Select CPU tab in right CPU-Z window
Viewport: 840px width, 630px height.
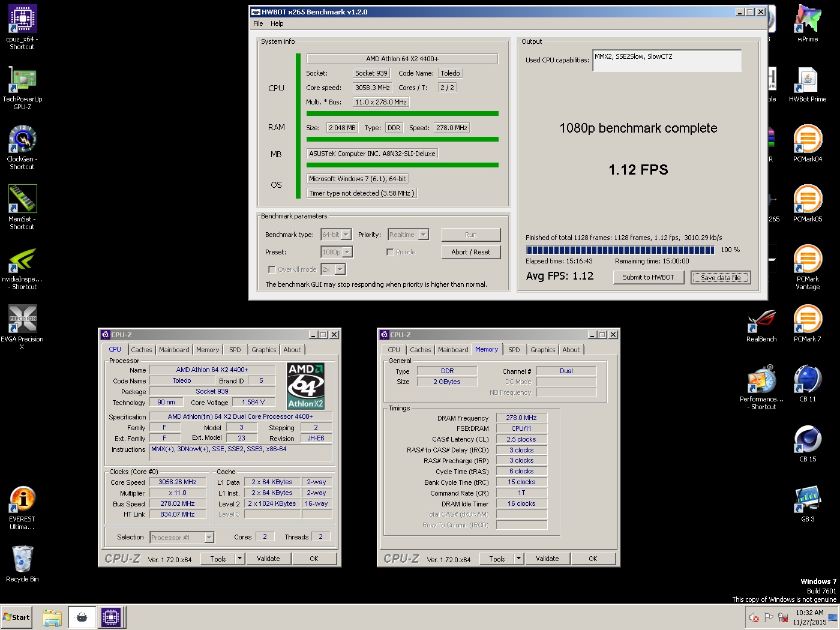(394, 350)
